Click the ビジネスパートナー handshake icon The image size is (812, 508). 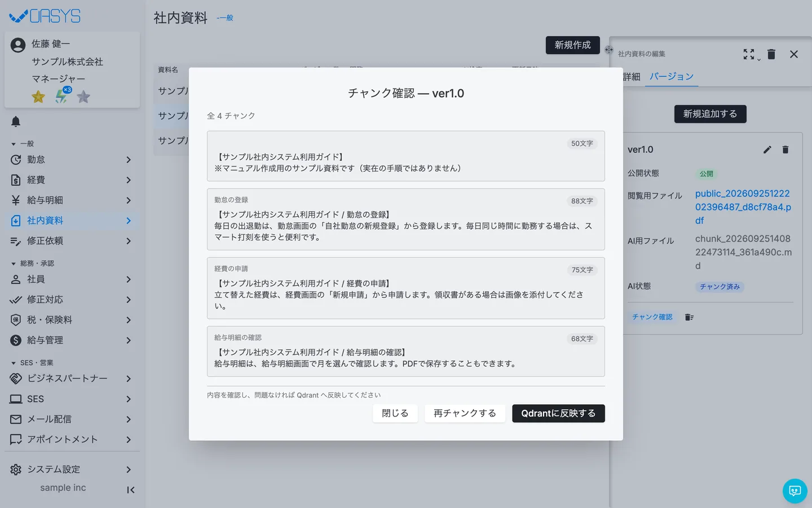pos(16,379)
